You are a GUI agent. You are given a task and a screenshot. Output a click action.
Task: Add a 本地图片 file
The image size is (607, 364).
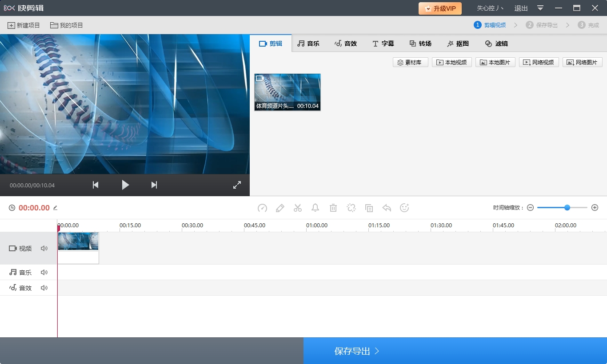(495, 63)
